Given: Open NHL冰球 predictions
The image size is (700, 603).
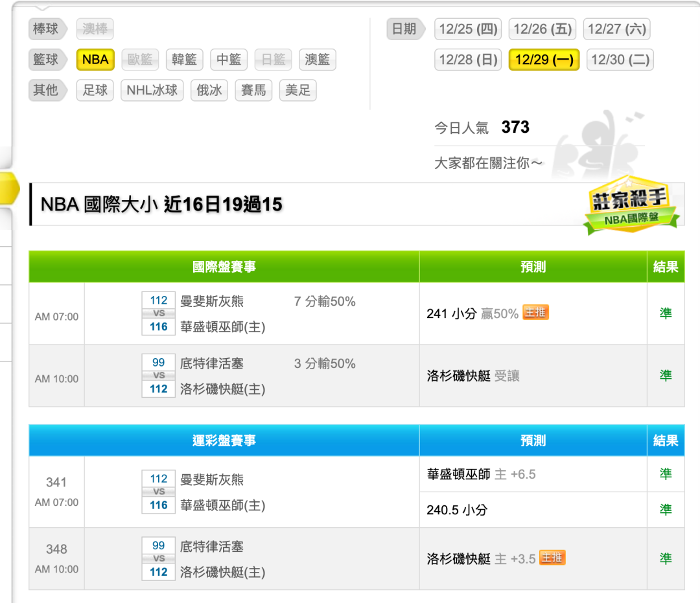Looking at the screenshot, I should point(152,90).
